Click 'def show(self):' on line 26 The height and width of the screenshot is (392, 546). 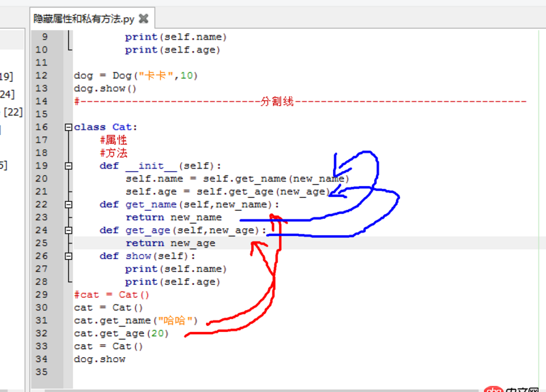[147, 256]
